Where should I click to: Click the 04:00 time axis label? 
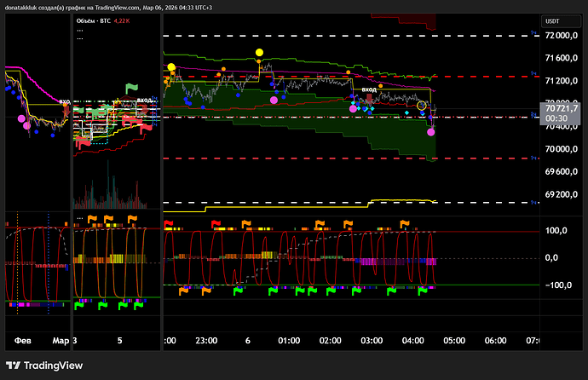click(412, 340)
